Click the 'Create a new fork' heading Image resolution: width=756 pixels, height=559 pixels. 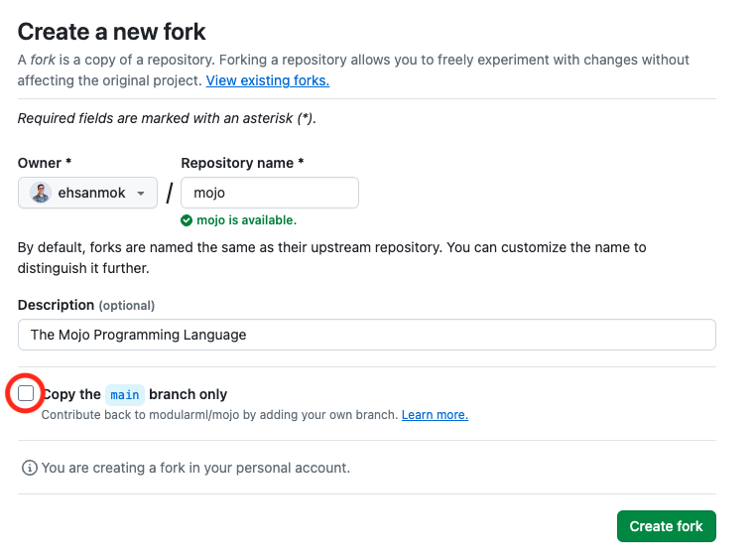click(111, 32)
